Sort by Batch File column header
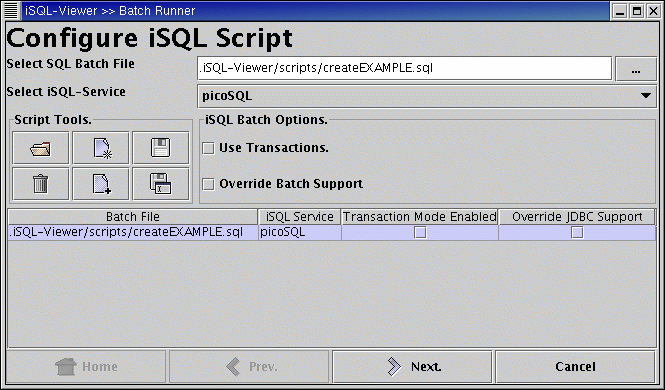Viewport: 665px width, 390px height. pyautogui.click(x=133, y=217)
